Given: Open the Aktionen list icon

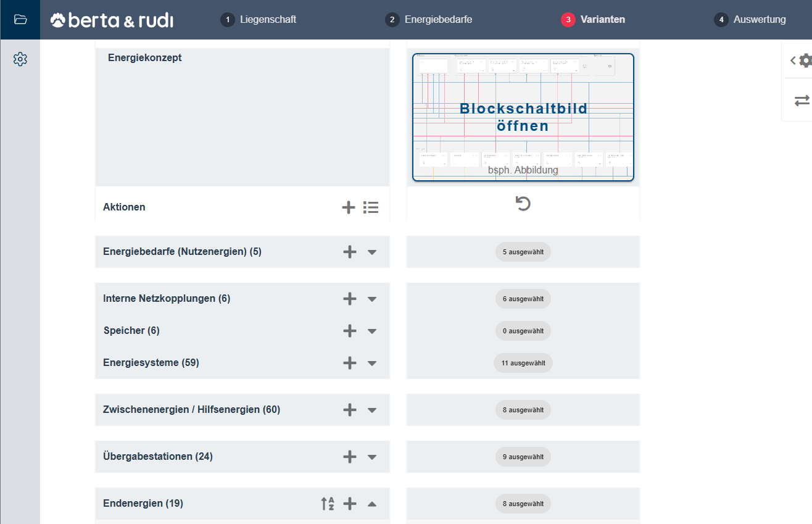Looking at the screenshot, I should click(x=371, y=207).
